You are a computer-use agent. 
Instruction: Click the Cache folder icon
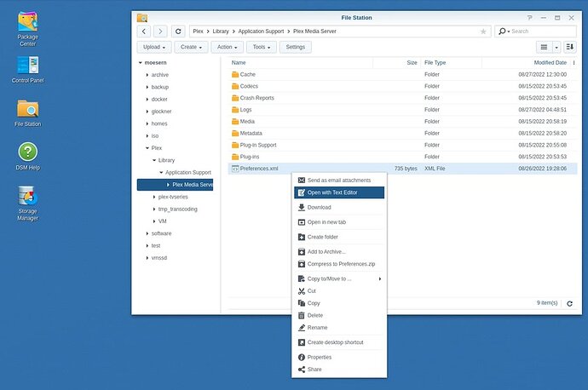click(x=235, y=75)
